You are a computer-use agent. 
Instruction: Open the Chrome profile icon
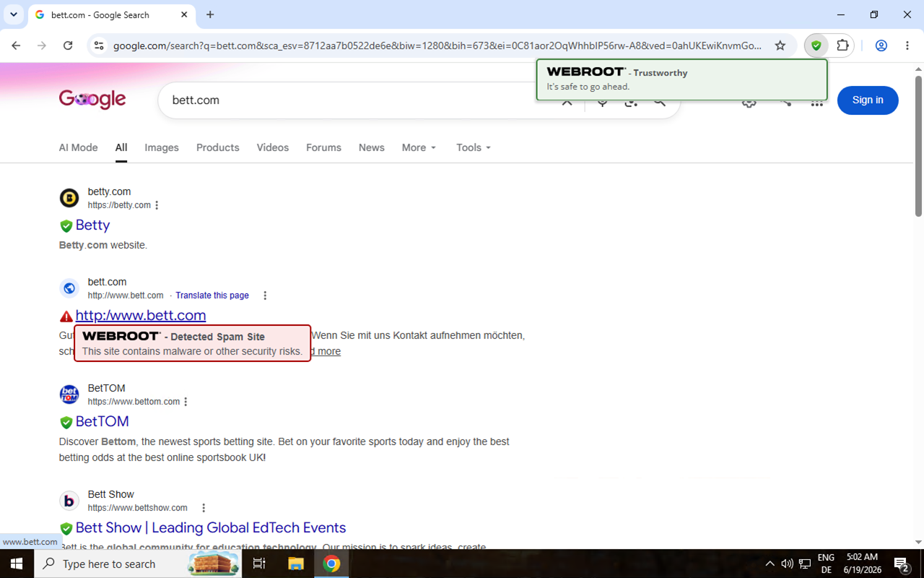(881, 46)
